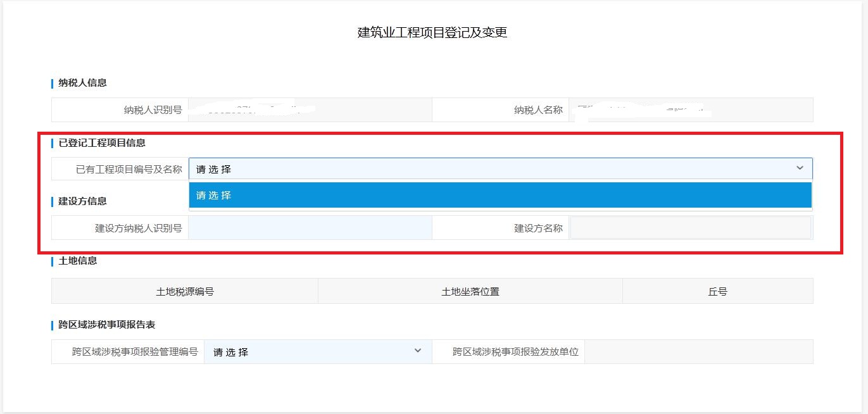Select the 建设方名称 input field
The image size is (868, 414).
point(690,227)
